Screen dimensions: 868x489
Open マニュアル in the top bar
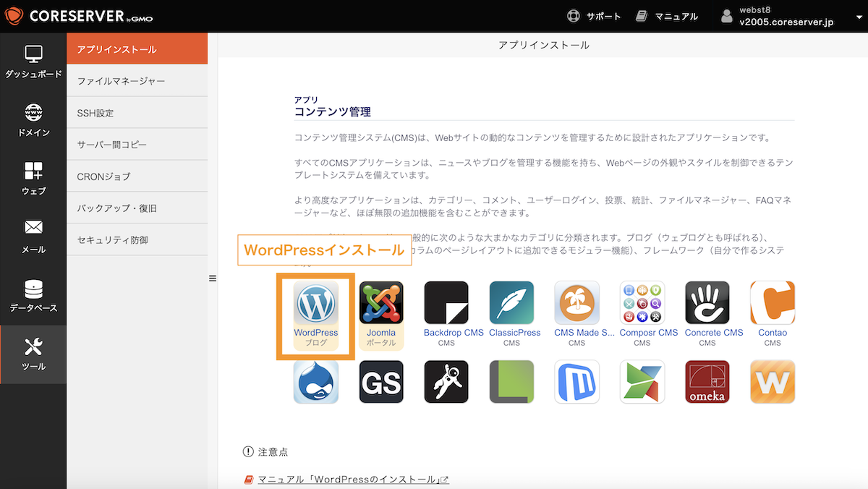click(x=666, y=16)
